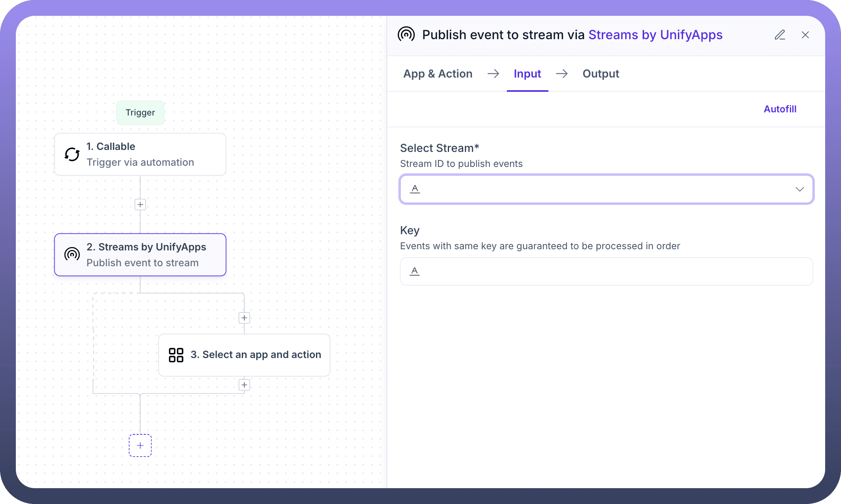Click the Streams broadcast icon in panel header
841x504 pixels.
click(406, 35)
